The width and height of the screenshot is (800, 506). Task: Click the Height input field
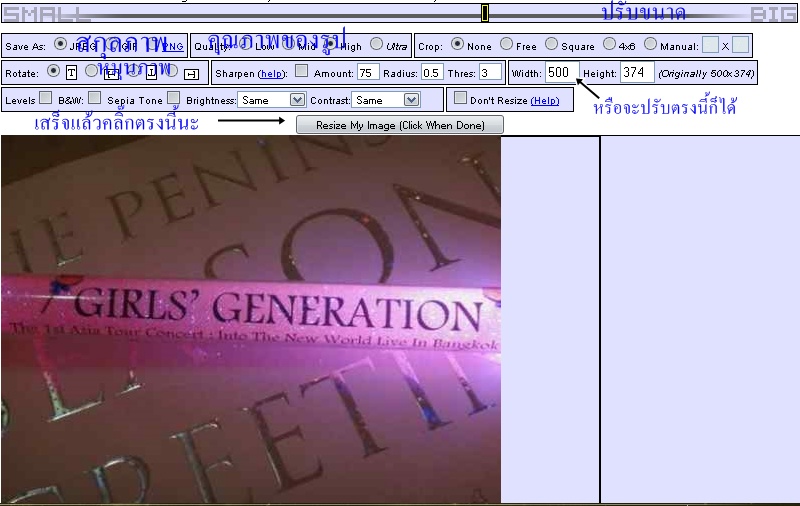coord(637,72)
